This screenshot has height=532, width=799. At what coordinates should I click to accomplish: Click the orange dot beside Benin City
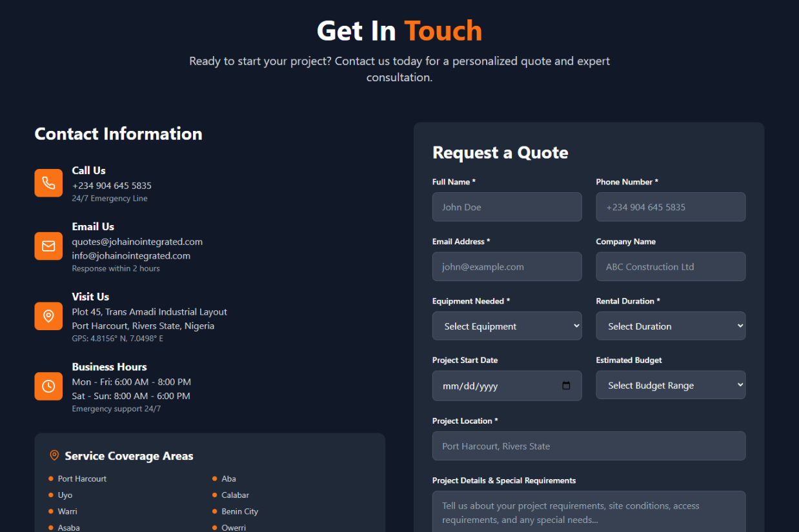pyautogui.click(x=214, y=511)
